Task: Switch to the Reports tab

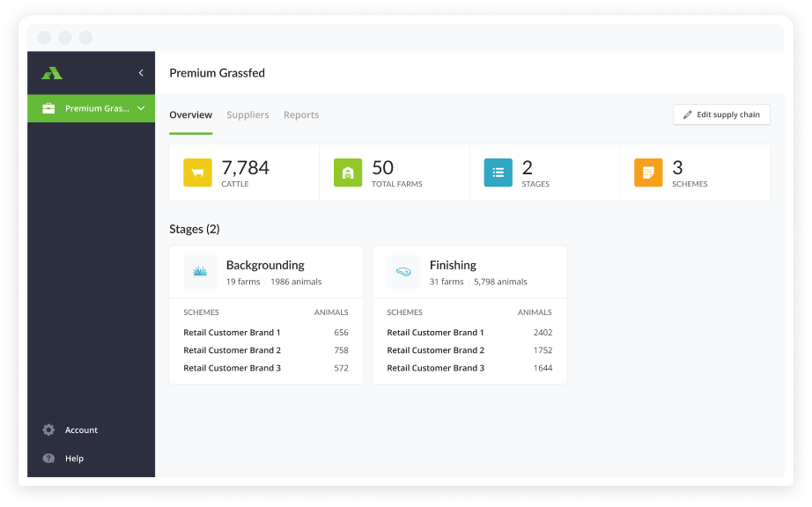Action: 301,115
